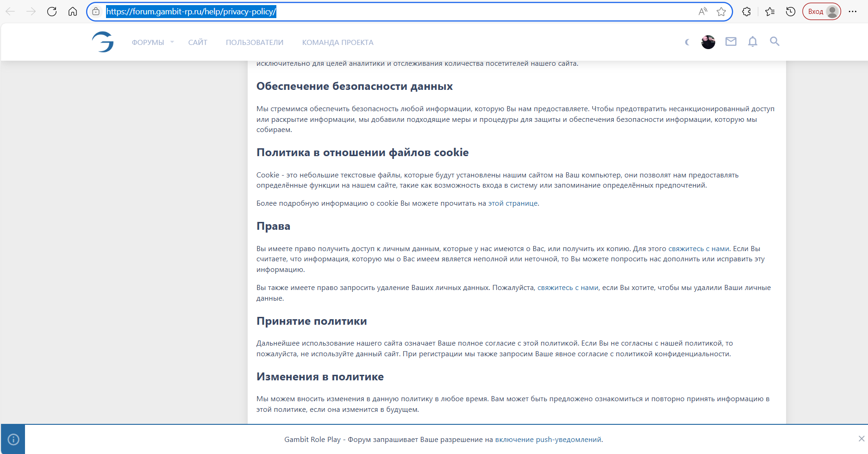This screenshot has width=868, height=454.
Task: Click the address bar URL
Action: click(x=191, y=12)
